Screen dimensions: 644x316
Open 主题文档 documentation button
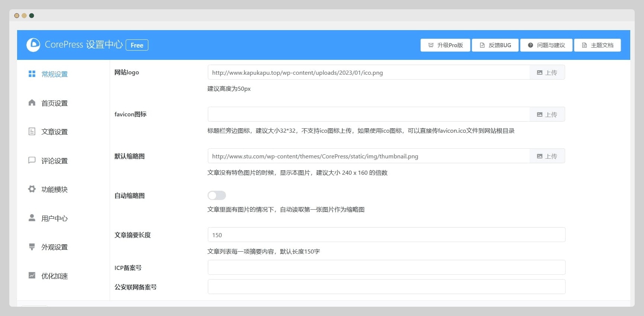click(x=597, y=45)
